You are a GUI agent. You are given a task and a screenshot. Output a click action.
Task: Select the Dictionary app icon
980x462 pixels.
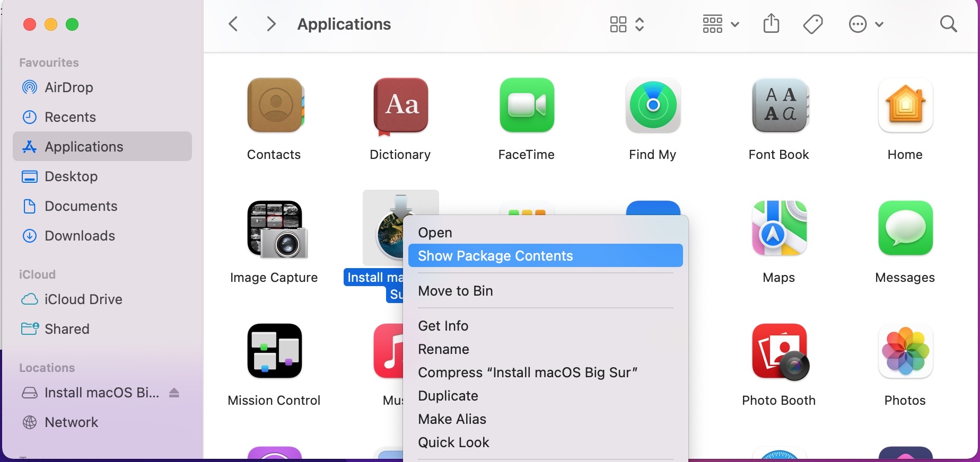[401, 106]
